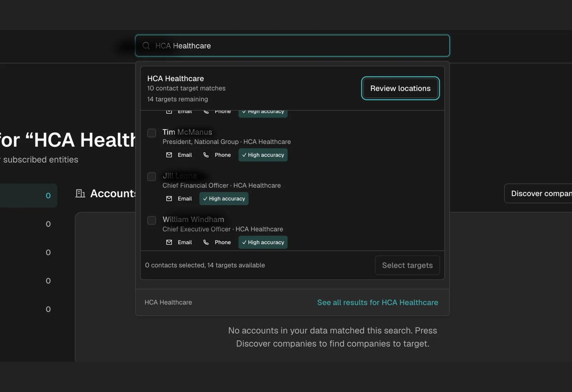Click the HCA Healthcare card heading

point(176,79)
